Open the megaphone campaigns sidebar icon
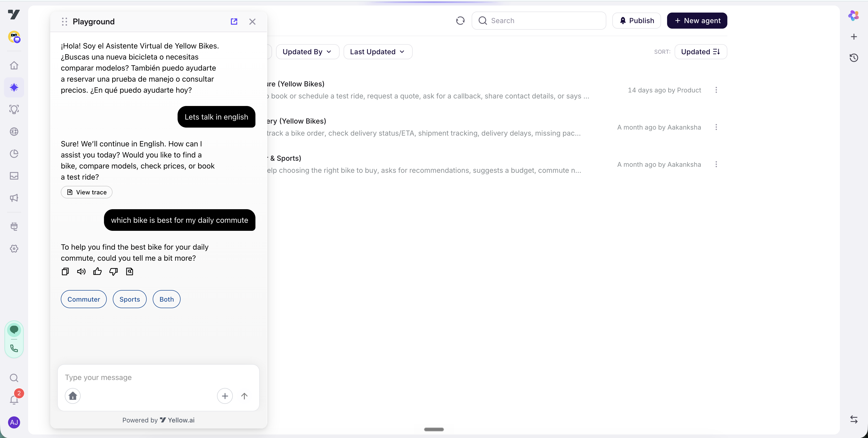Viewport: 868px width, 438px height. tap(14, 198)
